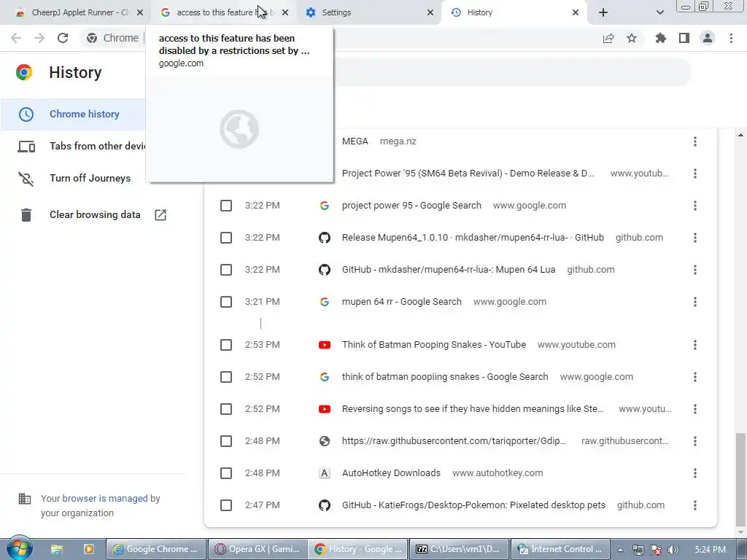Select the History tab
The image size is (747, 560).
point(514,12)
